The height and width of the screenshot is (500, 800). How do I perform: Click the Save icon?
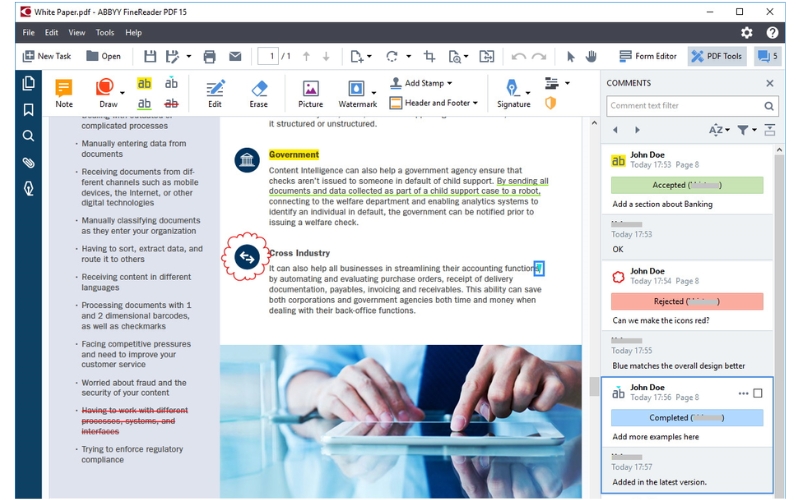pyautogui.click(x=149, y=56)
